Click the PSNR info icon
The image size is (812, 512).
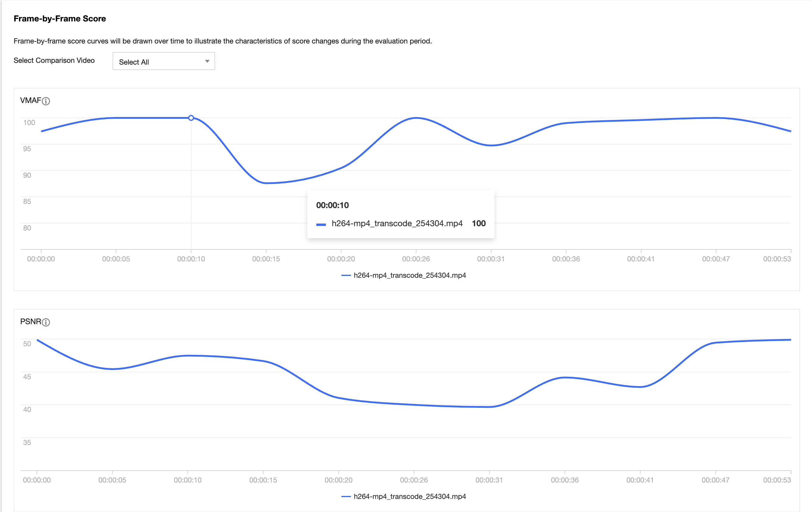click(x=46, y=322)
